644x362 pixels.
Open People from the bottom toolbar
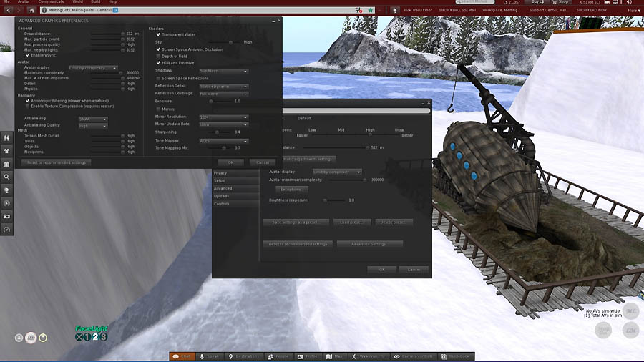[x=278, y=357]
